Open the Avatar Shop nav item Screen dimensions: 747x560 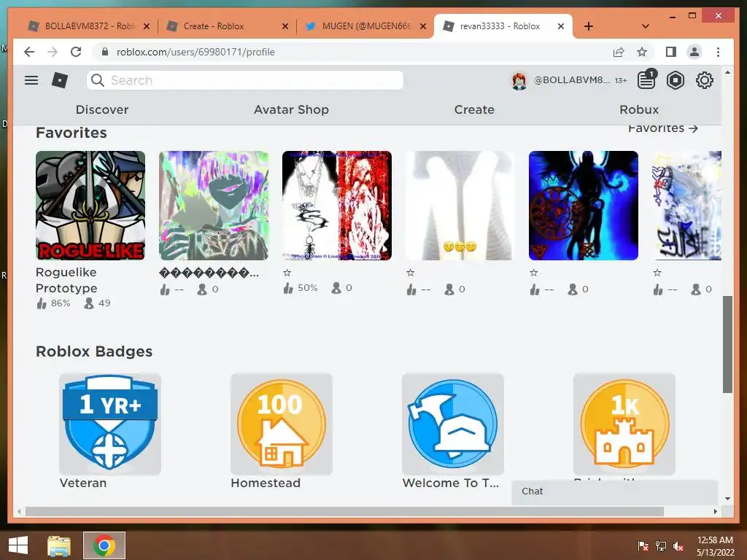point(291,109)
